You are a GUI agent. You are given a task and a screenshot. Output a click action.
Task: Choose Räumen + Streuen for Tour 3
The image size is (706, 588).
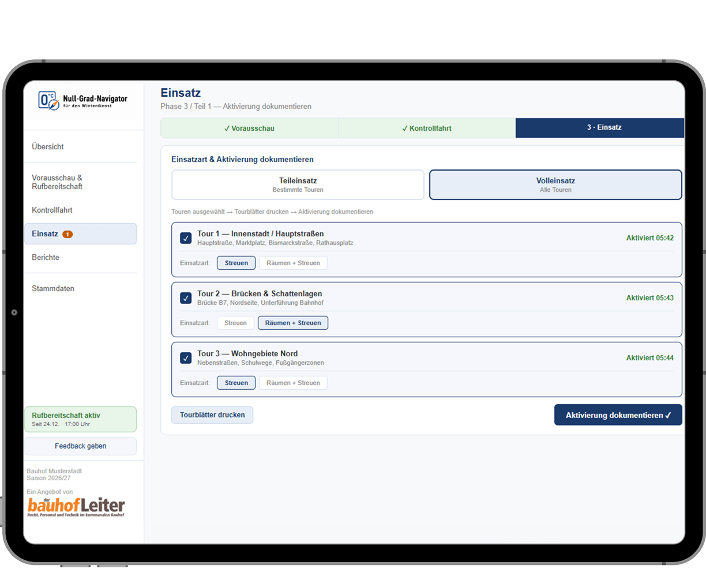click(x=293, y=383)
